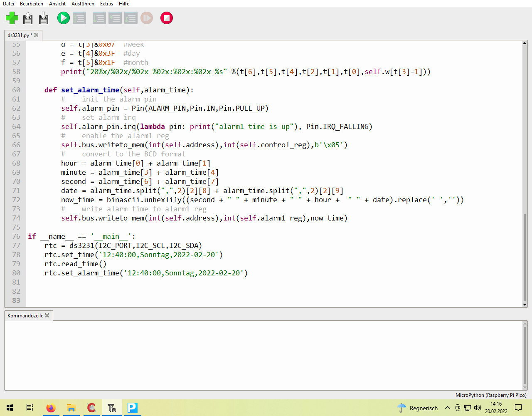Viewport: 532px width, 416px height.
Task: Click the Step out debug icon
Action: point(131,18)
